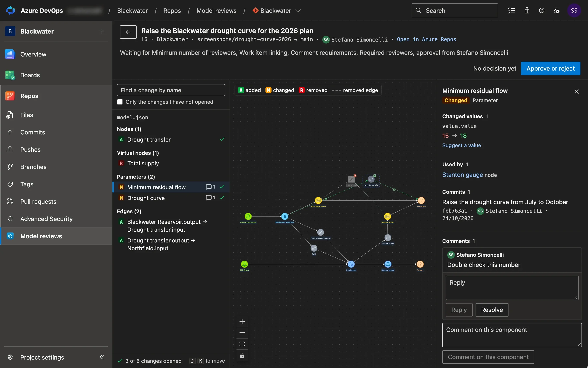Fit the graph to view
588x368 pixels.
tap(242, 344)
